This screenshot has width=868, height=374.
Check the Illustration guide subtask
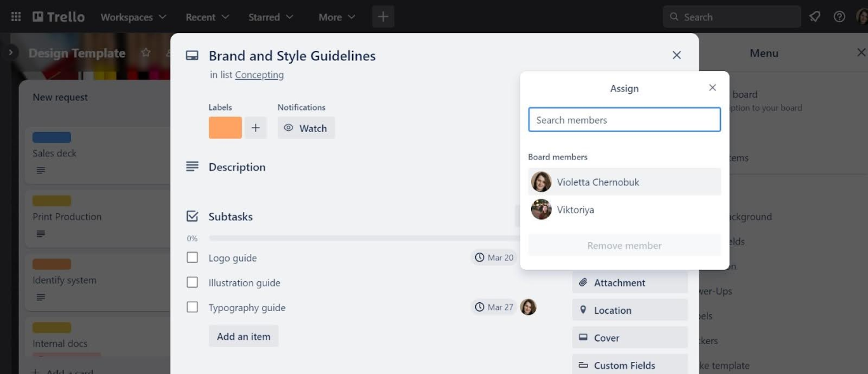pos(192,283)
